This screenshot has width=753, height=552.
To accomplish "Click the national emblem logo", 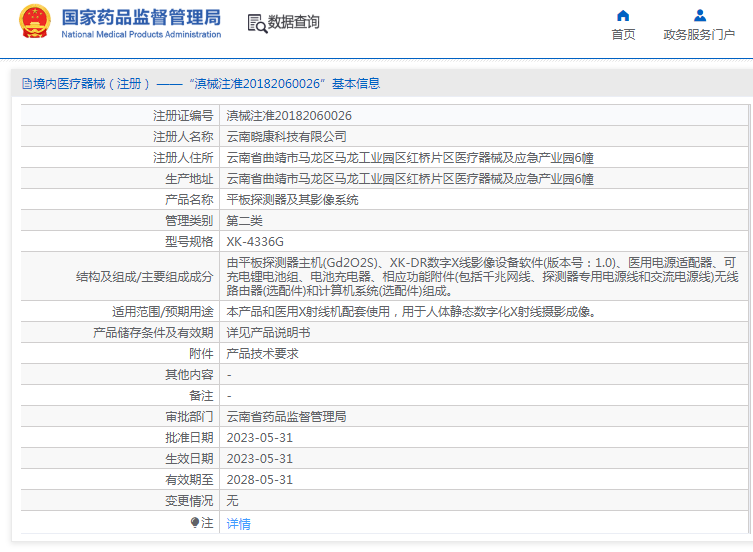I will tap(35, 22).
